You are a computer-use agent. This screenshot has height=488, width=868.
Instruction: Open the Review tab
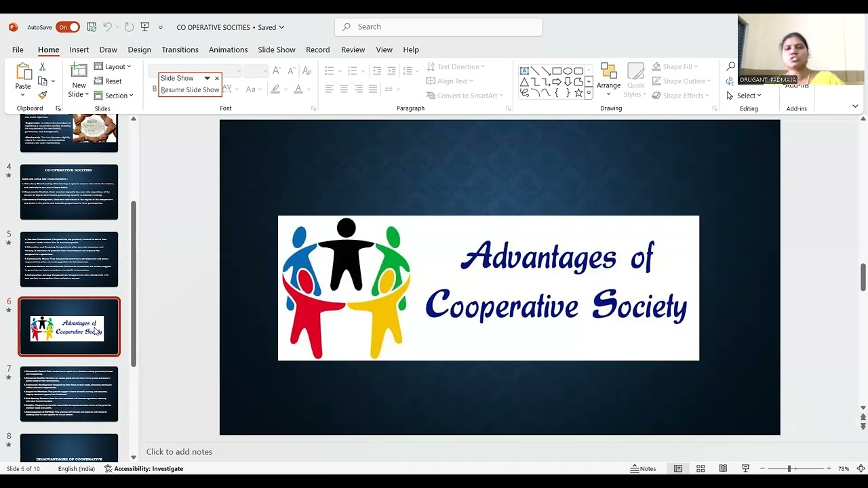coord(353,49)
